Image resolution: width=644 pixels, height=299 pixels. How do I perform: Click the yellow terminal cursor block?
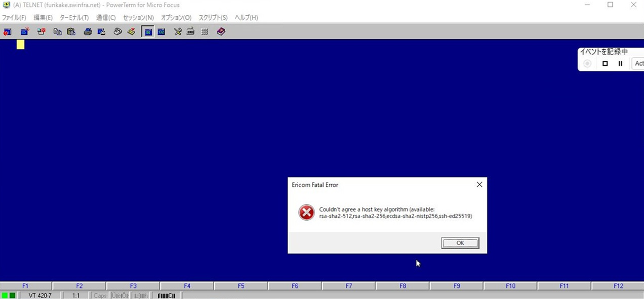tap(20, 44)
